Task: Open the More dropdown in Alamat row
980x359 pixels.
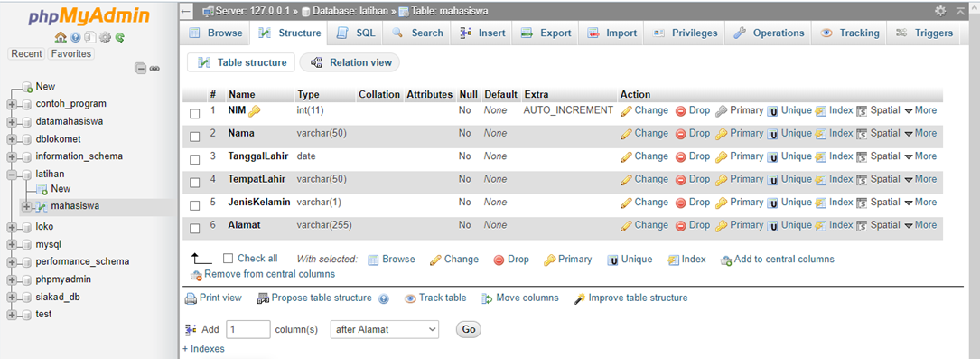Action: pyautogui.click(x=920, y=225)
